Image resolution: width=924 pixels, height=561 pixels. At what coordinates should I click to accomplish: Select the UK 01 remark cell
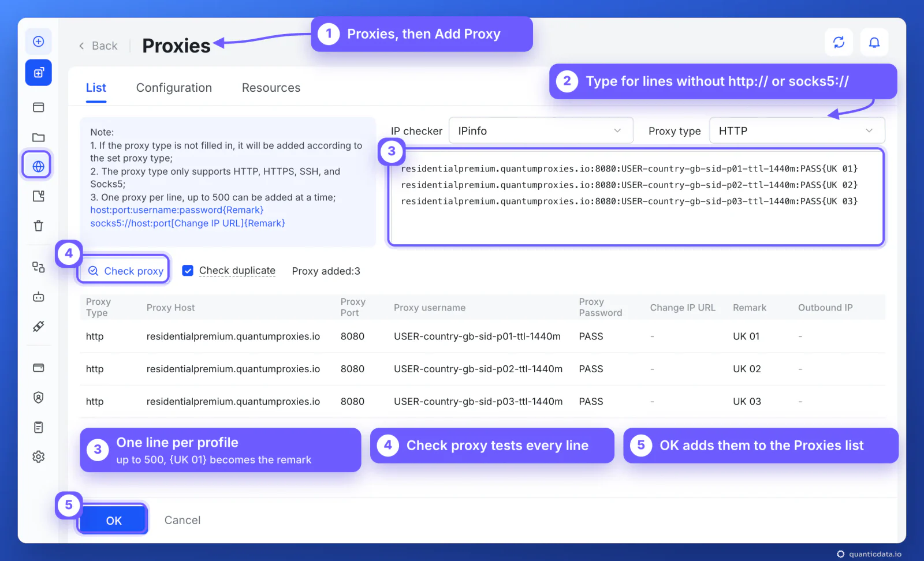coord(746,336)
